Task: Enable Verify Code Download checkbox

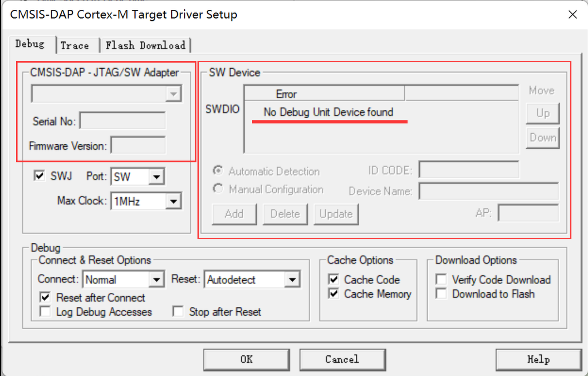Action: coord(442,279)
